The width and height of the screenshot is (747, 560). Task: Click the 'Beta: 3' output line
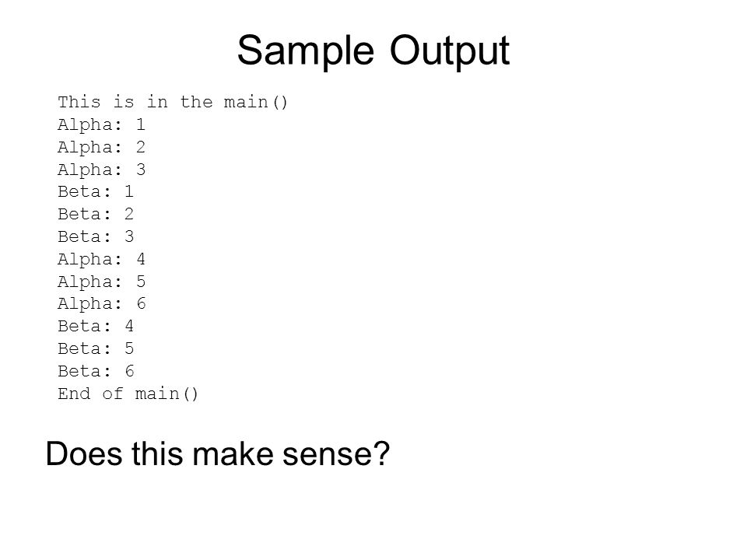point(96,236)
